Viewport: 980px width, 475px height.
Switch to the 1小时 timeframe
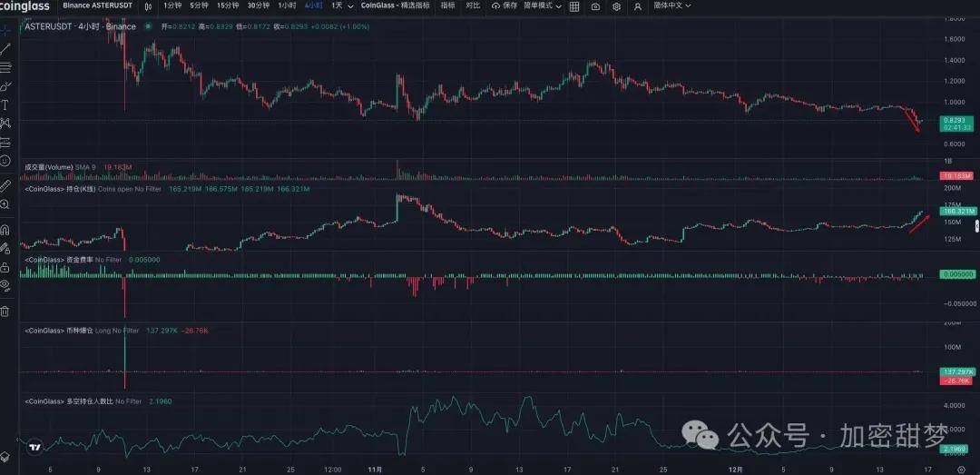click(286, 5)
